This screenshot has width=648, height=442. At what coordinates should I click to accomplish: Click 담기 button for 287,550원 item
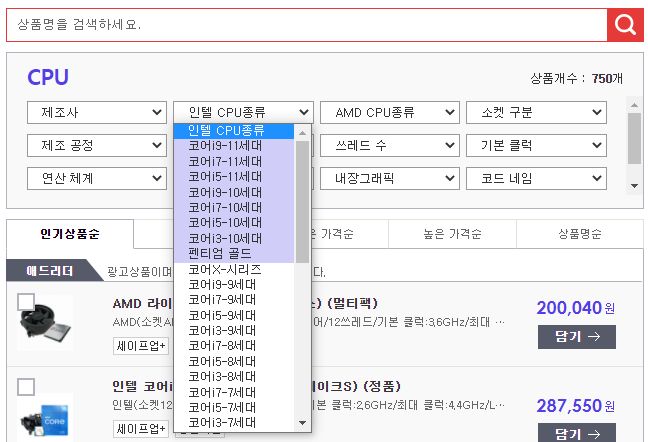click(x=577, y=433)
